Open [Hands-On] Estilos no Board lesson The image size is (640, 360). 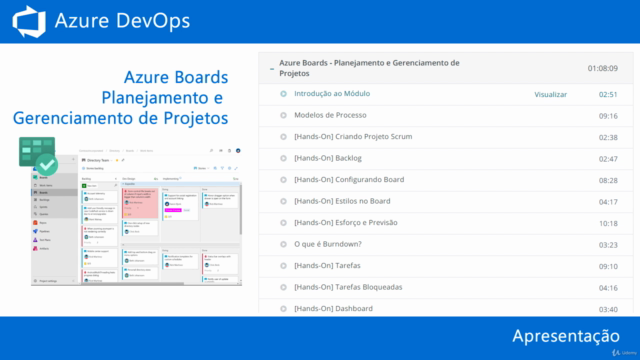coord(342,201)
